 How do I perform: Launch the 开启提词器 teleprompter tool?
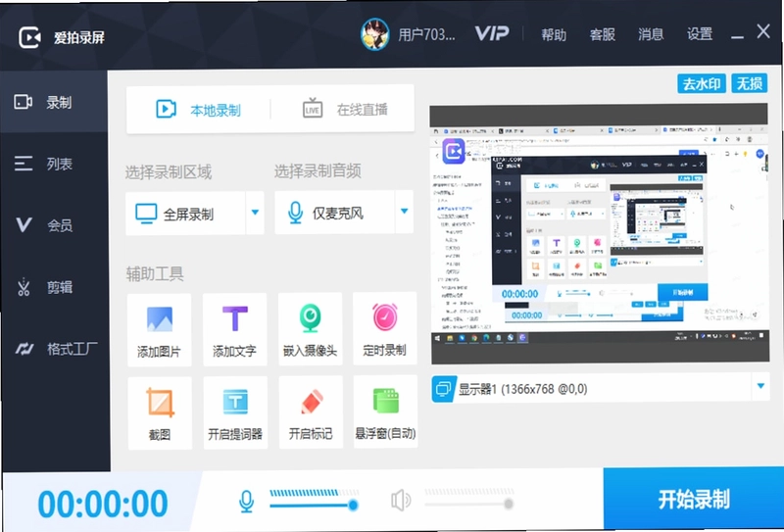[x=235, y=413]
